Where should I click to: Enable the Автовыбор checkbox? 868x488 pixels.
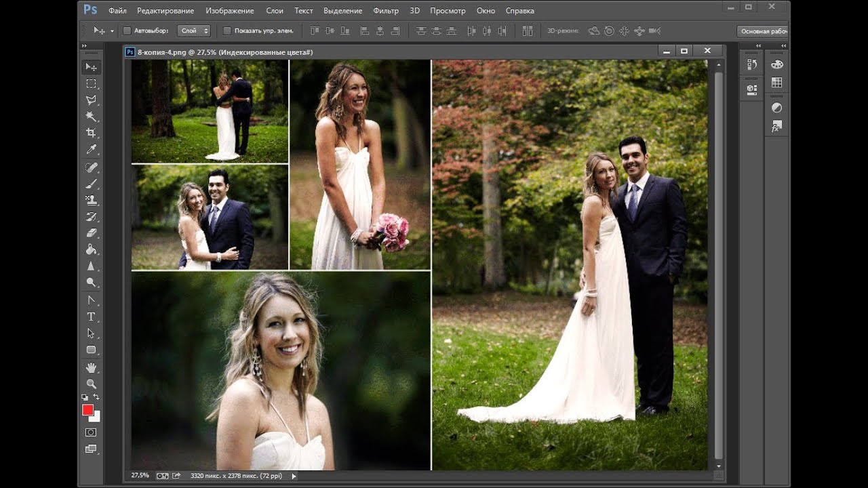coord(127,30)
